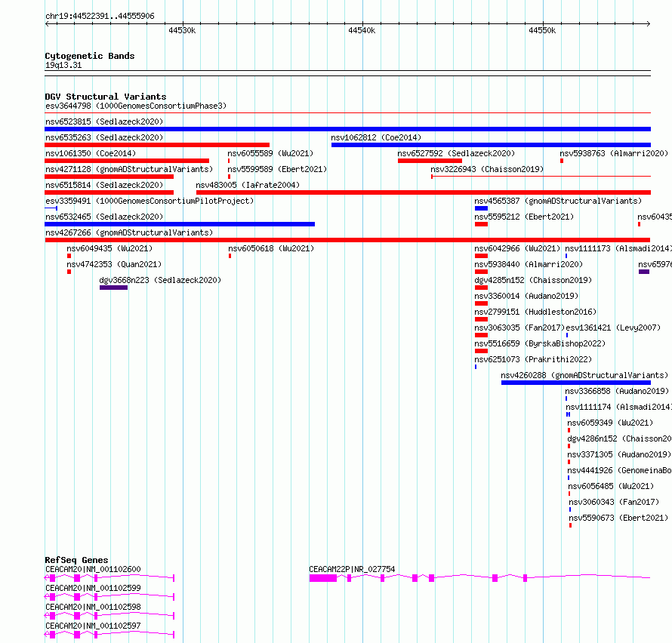Click the esv1361421 Levy2007 variant label
This screenshot has width=672, height=643.
613,328
